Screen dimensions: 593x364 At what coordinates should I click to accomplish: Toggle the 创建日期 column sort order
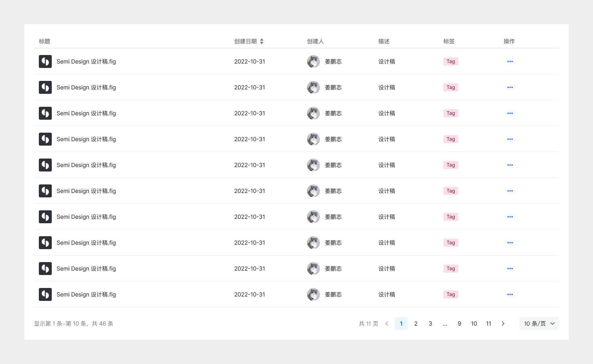(262, 41)
